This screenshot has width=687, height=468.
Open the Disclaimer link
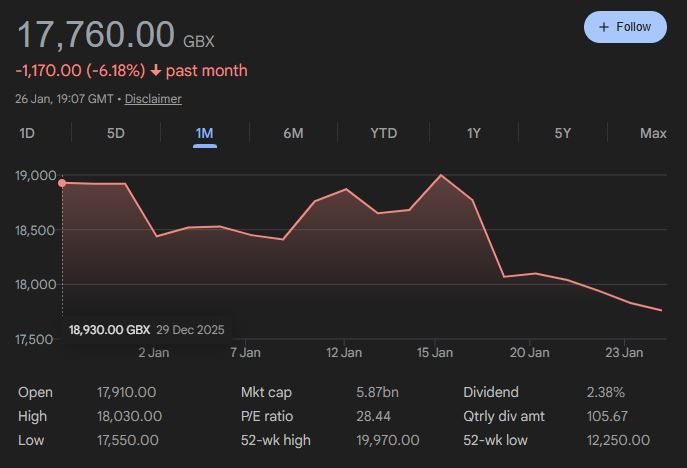coord(153,99)
